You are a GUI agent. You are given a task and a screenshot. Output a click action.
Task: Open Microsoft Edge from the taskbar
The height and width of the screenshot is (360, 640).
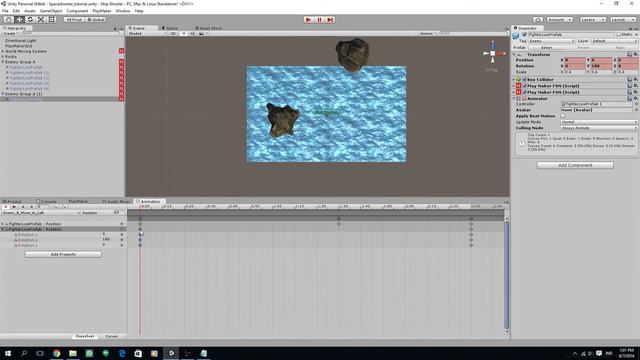122,353
